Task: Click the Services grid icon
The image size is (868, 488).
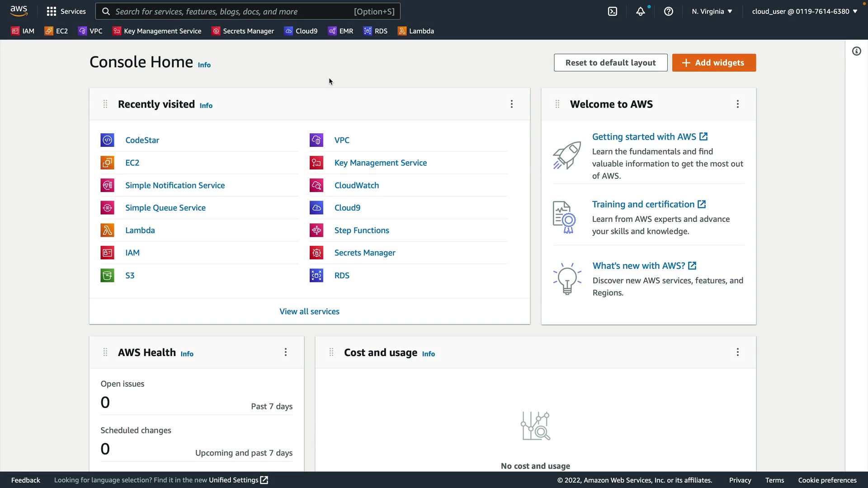Action: 52,11
